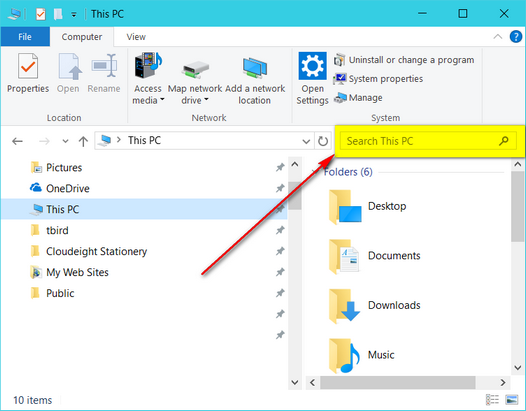
Task: Click navigation pane scroll down arrow
Action: [295, 382]
